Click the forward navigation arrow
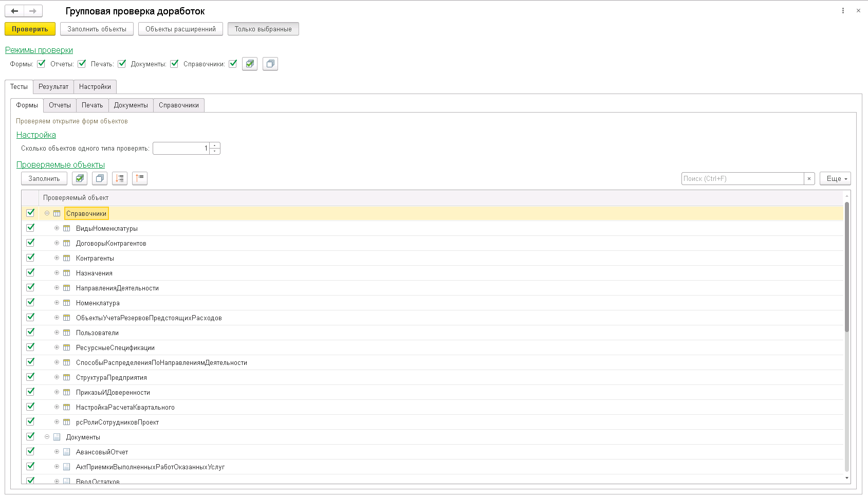Screen dimensions: 868x496 pos(33,11)
